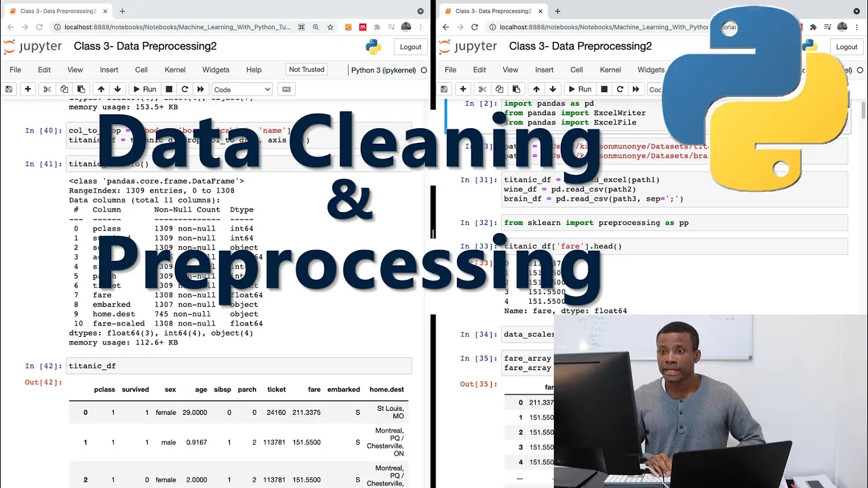Restart and run all cells, left window
Screen dimensions: 868x488
click(x=201, y=89)
